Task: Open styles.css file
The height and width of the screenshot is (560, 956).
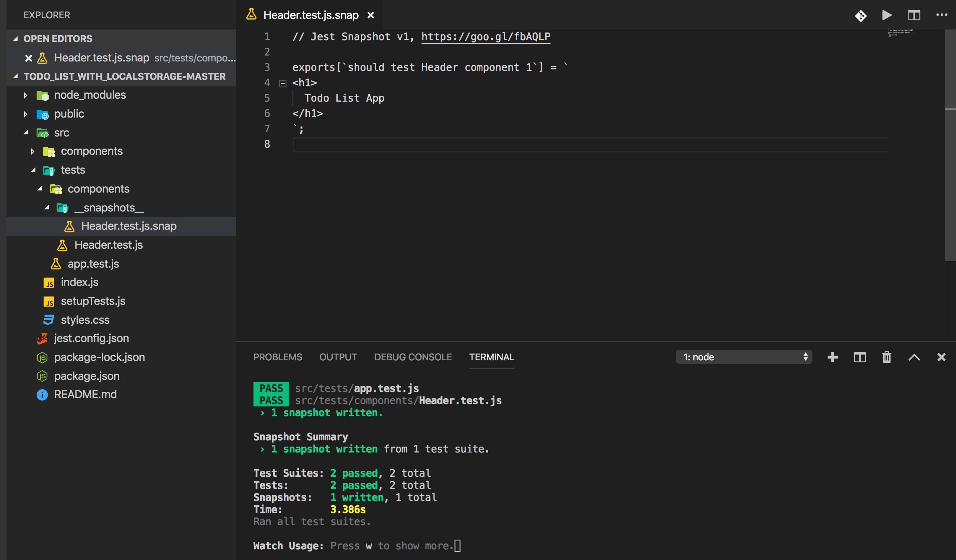Action: tap(85, 320)
